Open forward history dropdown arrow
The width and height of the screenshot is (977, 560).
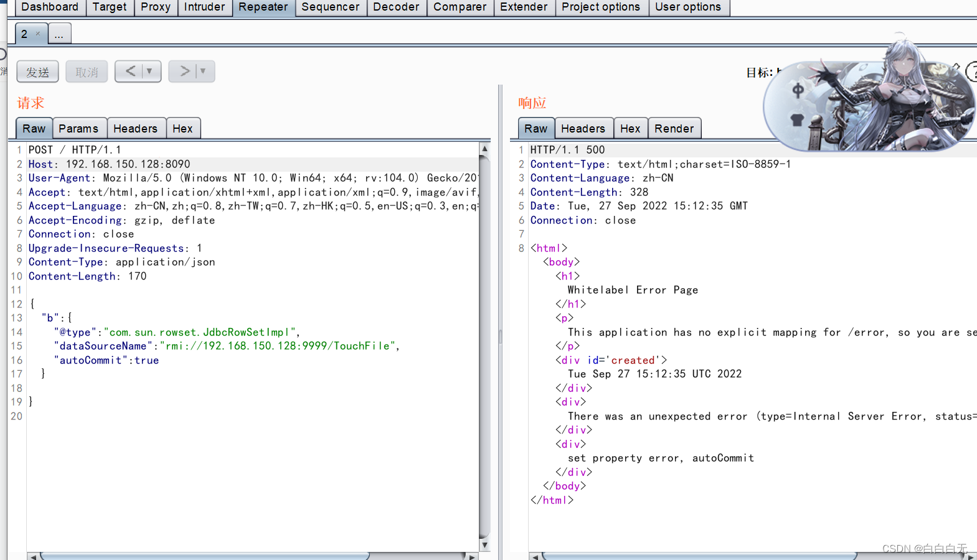[204, 72]
